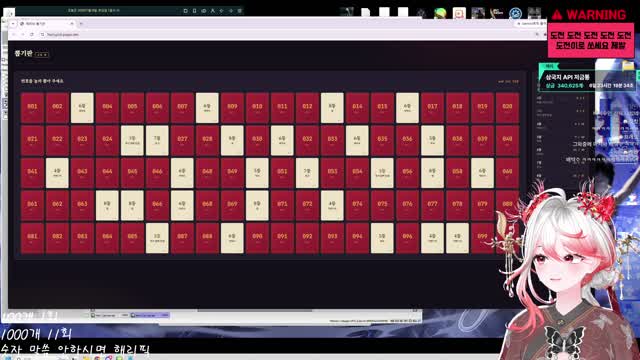Screen dimensions: 640x360
Task: Open the red square recorder desktop icon
Action: (x=459, y=13)
